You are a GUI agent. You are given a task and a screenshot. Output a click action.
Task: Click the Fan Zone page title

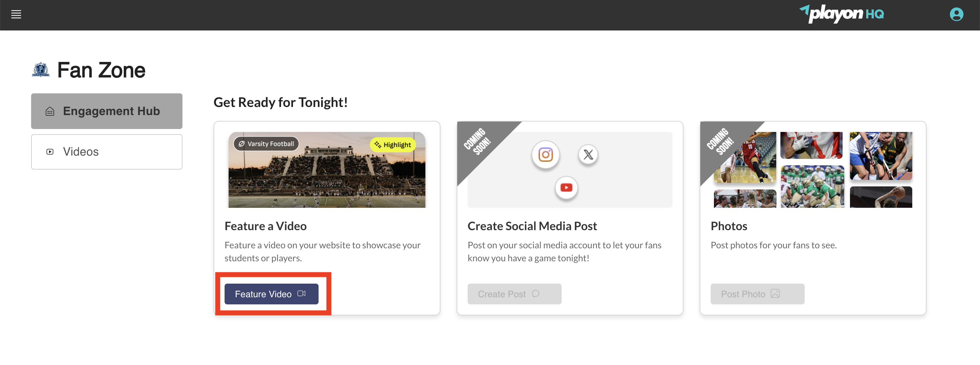pyautogui.click(x=101, y=70)
